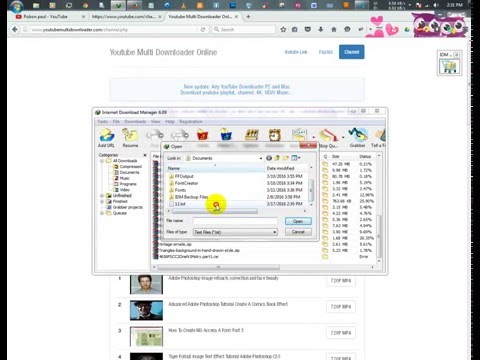Click the blue Delete Completed icon in IDM

[x=226, y=135]
